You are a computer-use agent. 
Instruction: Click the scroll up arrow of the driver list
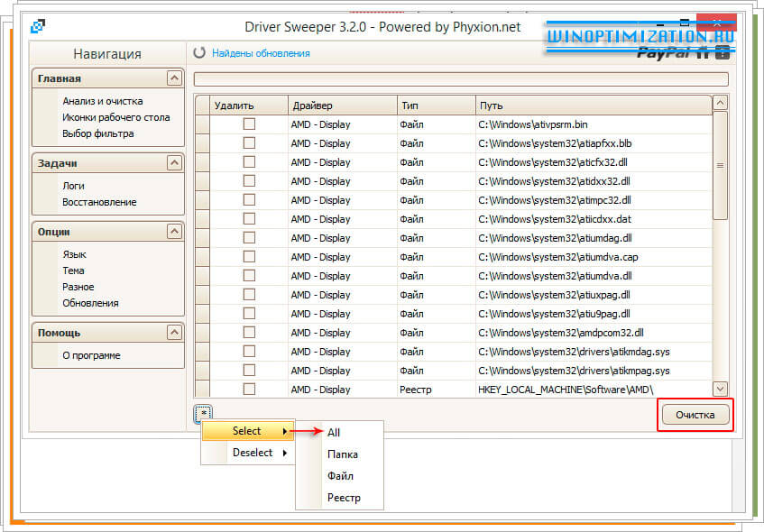pos(720,104)
